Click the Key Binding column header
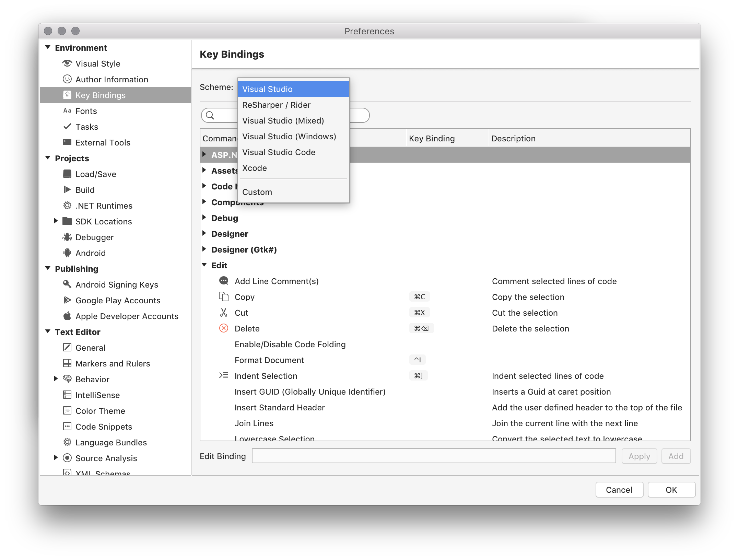 [x=447, y=138]
